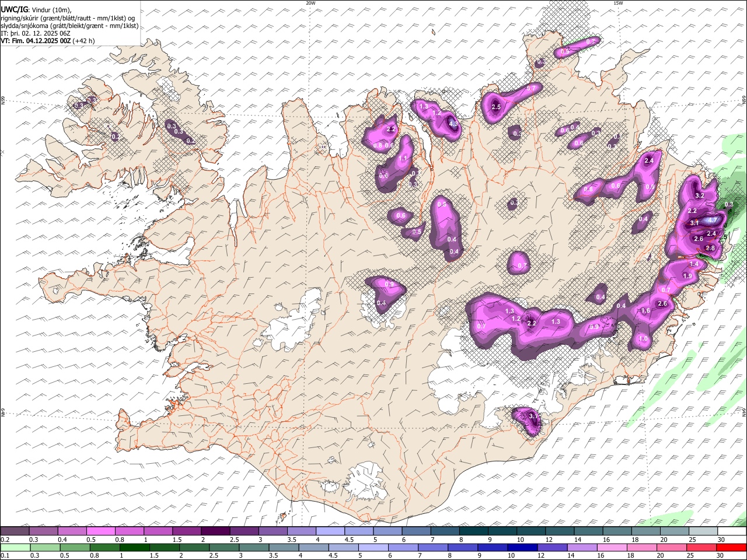The image size is (747, 560).
Task: Click the darkest green 1 swatch in bottom legend row
Action: [x=134, y=548]
